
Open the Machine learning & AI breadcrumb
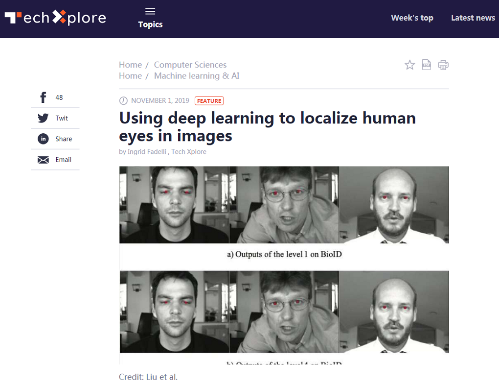(x=197, y=76)
